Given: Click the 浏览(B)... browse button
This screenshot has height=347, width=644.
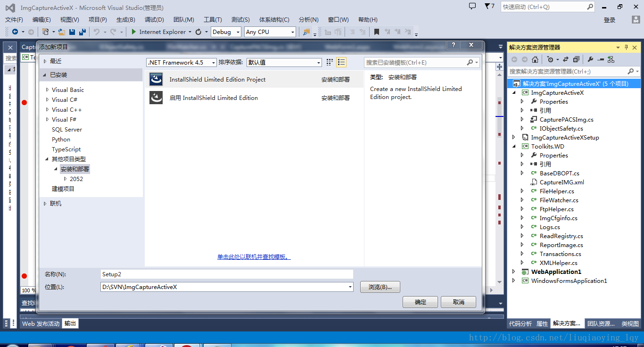Looking at the screenshot, I should (x=380, y=287).
